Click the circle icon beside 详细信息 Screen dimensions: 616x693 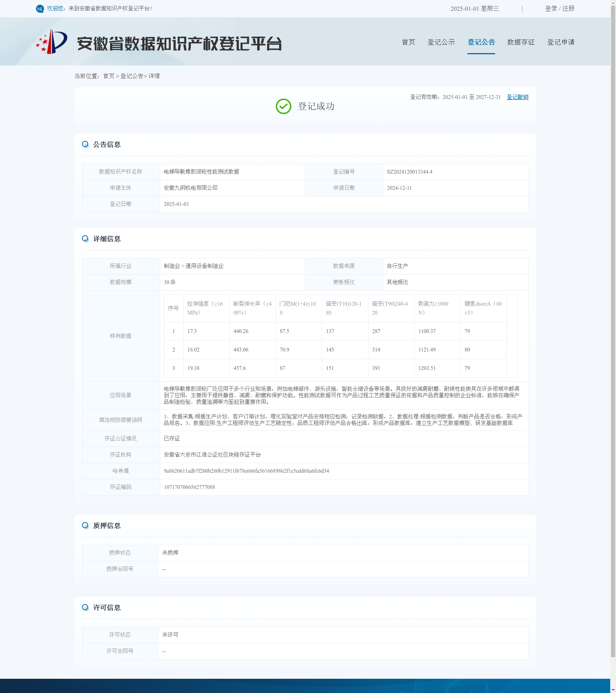click(x=85, y=238)
